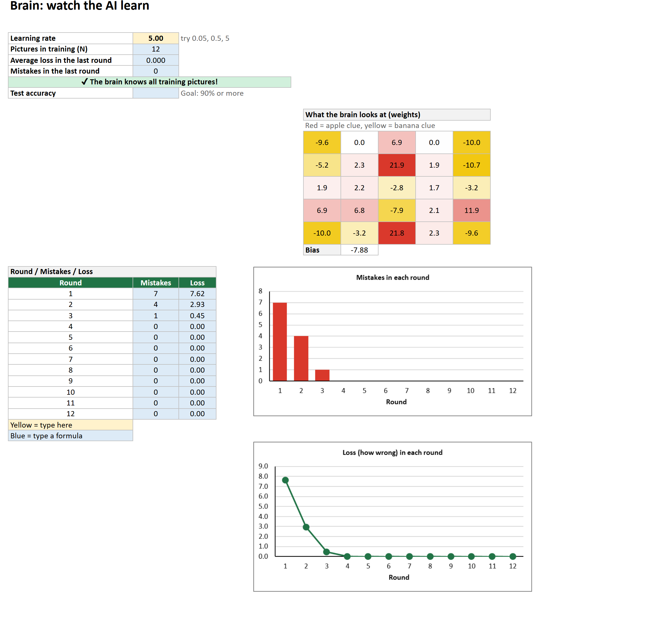Select the round 2 data point on Loss chart
Viewport: 672px width, 628px height.
306,527
